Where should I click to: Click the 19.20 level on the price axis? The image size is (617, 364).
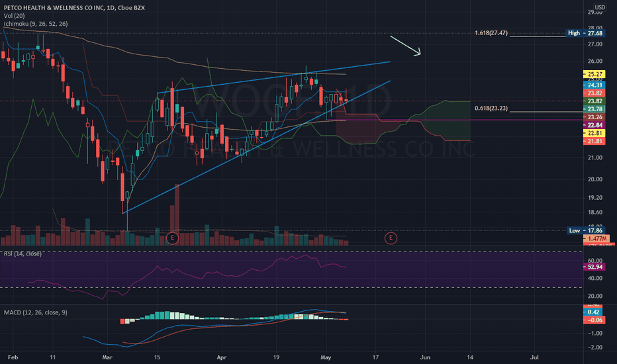coord(595,197)
